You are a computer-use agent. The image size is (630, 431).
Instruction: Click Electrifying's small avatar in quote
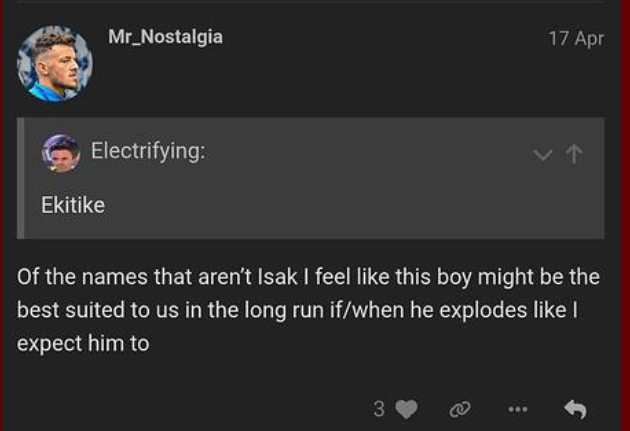coord(61,152)
